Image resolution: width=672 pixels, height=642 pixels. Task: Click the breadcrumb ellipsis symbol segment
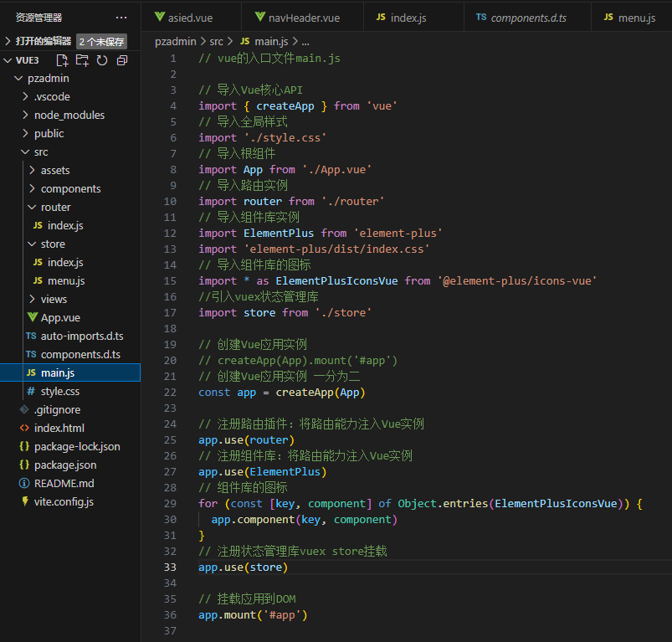pos(305,42)
